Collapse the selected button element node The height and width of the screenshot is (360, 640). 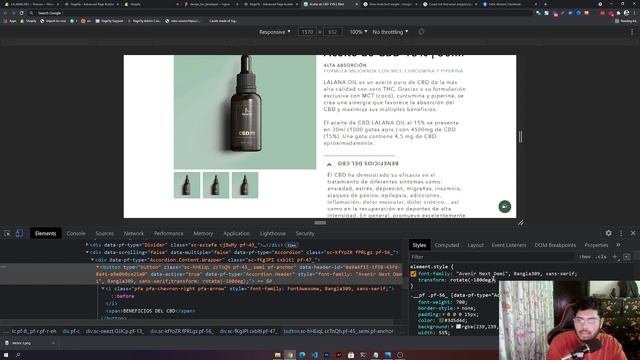pos(98,267)
